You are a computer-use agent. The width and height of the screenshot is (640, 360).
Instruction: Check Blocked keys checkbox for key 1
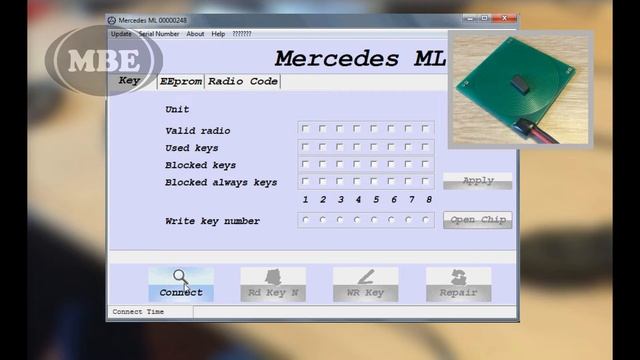pos(305,164)
